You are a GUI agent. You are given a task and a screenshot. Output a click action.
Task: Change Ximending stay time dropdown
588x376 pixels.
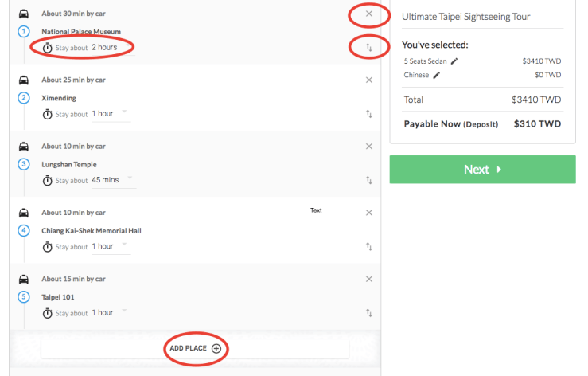pyautogui.click(x=110, y=114)
